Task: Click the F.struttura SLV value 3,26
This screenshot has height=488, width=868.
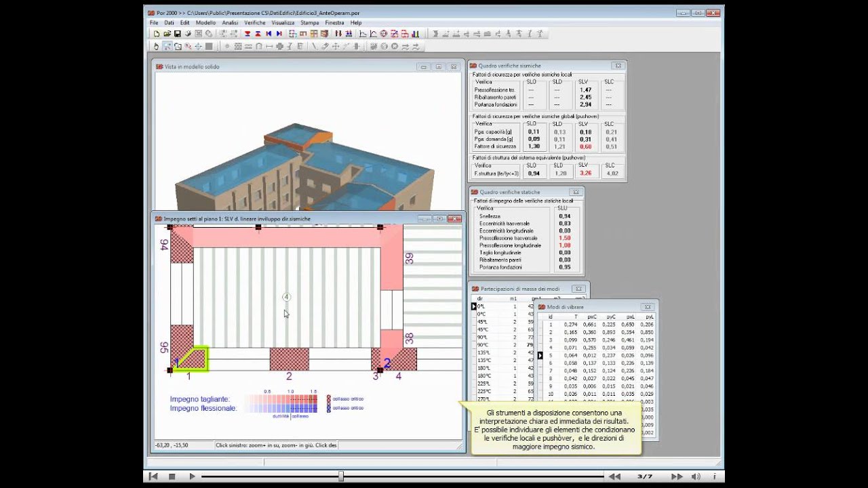Action: [585, 173]
